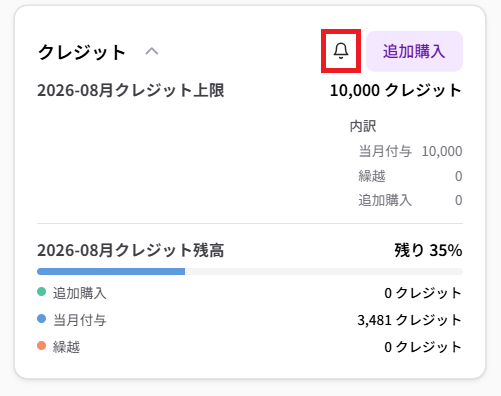This screenshot has width=501, height=396.
Task: Collapse the クレジット section chevron
Action: (152, 51)
